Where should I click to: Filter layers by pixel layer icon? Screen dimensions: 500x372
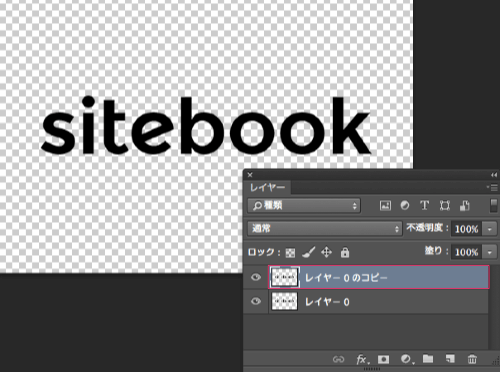pyautogui.click(x=385, y=206)
